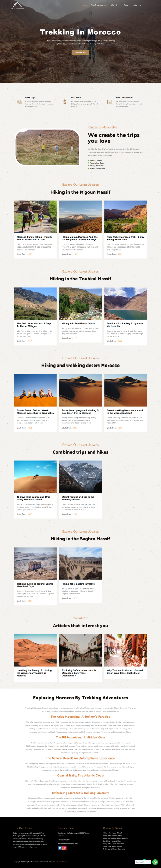
Task: Open Hiking Jebel Saghro In 9 Days
Action: point(78,584)
